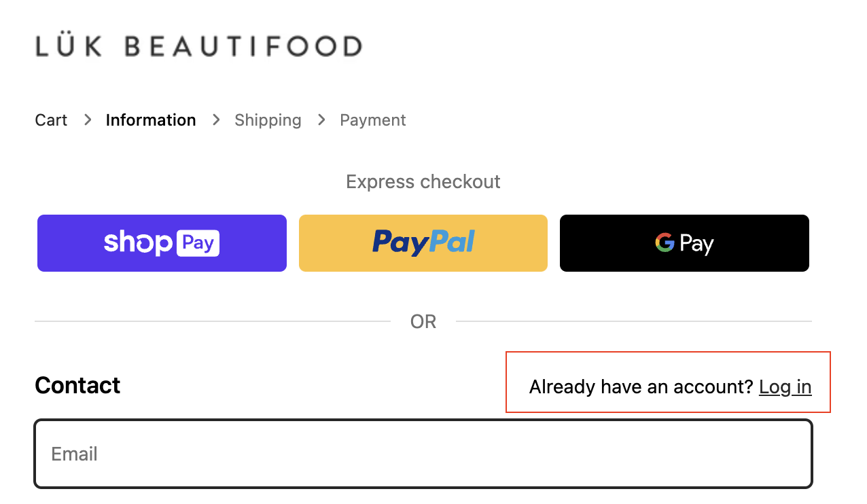The image size is (867, 504).
Task: Click chevron between Cart and Information
Action: point(87,120)
